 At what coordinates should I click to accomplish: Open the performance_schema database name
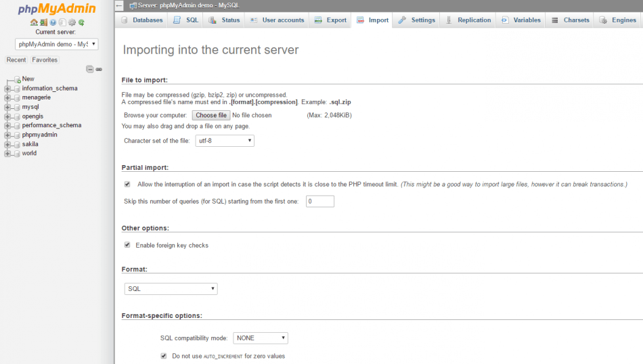(x=51, y=125)
